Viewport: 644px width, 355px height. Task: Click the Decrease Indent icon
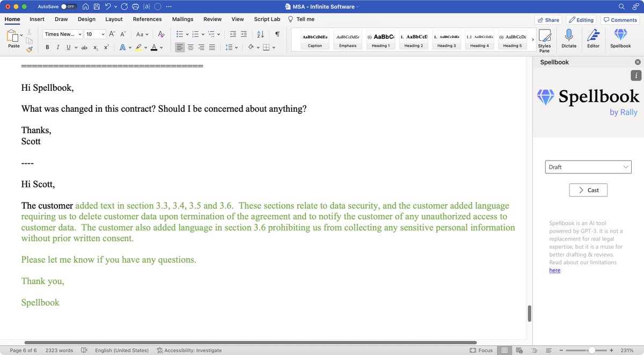click(233, 34)
